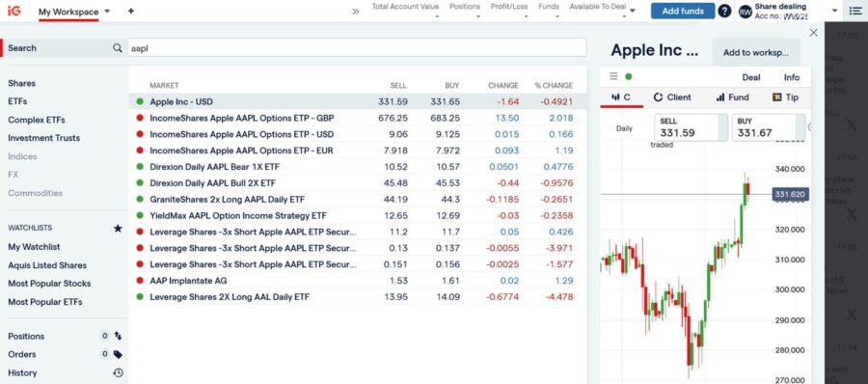The image size is (868, 384).
Task: Select Direxion Daily AAPL Bull 2X ETF
Action: (357, 183)
